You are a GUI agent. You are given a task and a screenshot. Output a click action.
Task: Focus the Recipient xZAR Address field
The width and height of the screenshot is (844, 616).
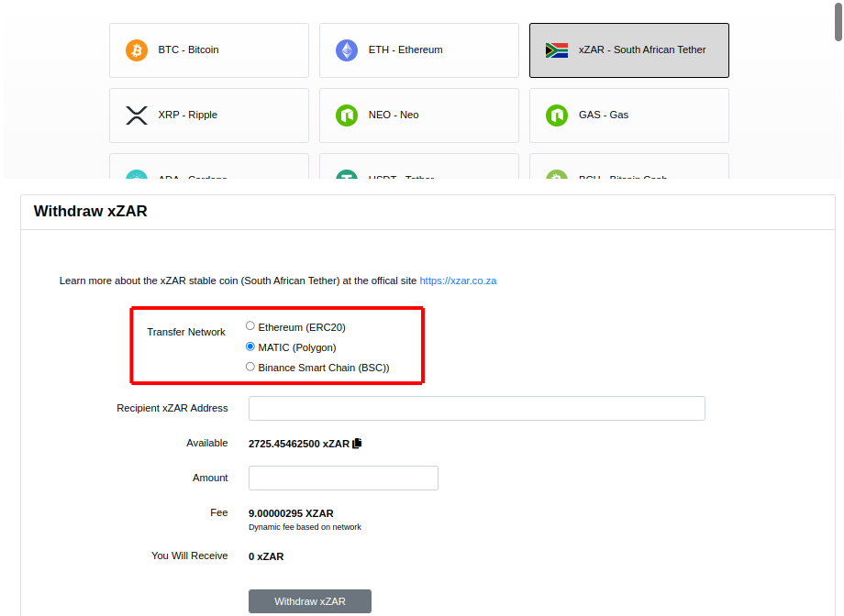tap(477, 408)
